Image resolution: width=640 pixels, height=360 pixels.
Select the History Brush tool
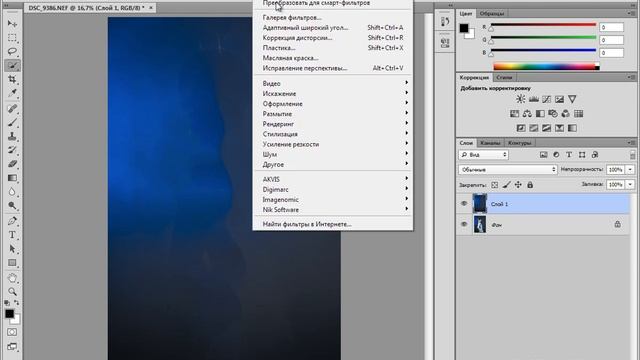pos(12,150)
